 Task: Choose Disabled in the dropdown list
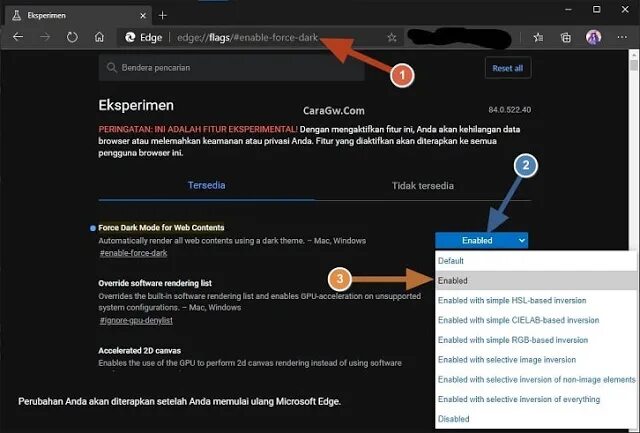coord(536,419)
